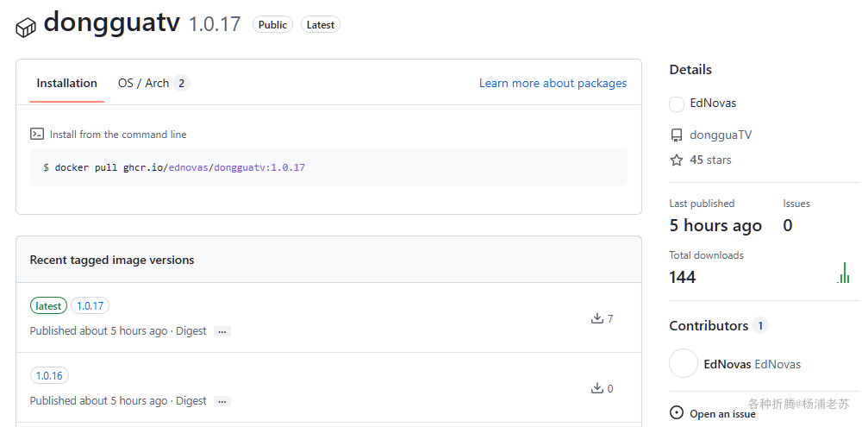Click the Total downloads label
Viewport: 868px width, 427px height.
[706, 255]
